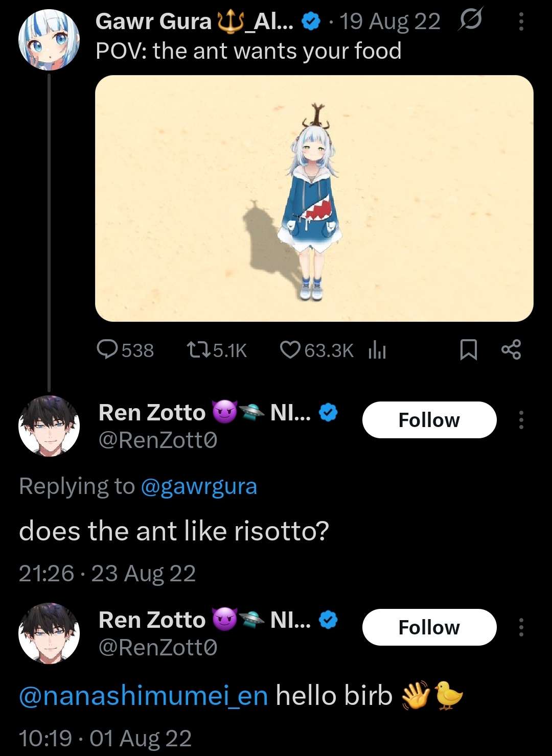Follow Ren Zotto from the hello birb tweet

click(x=429, y=627)
